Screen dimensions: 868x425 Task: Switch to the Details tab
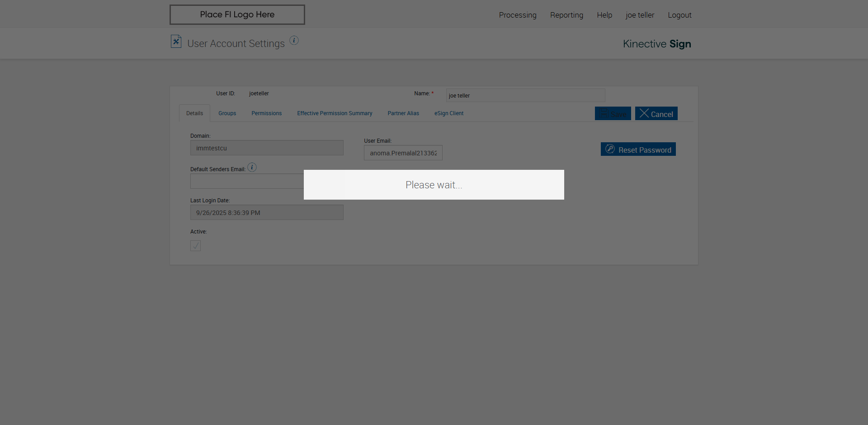(194, 113)
